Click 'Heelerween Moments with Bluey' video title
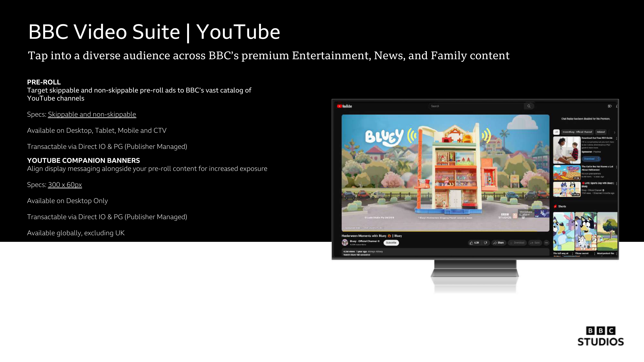The width and height of the screenshot is (644, 362). (371, 236)
